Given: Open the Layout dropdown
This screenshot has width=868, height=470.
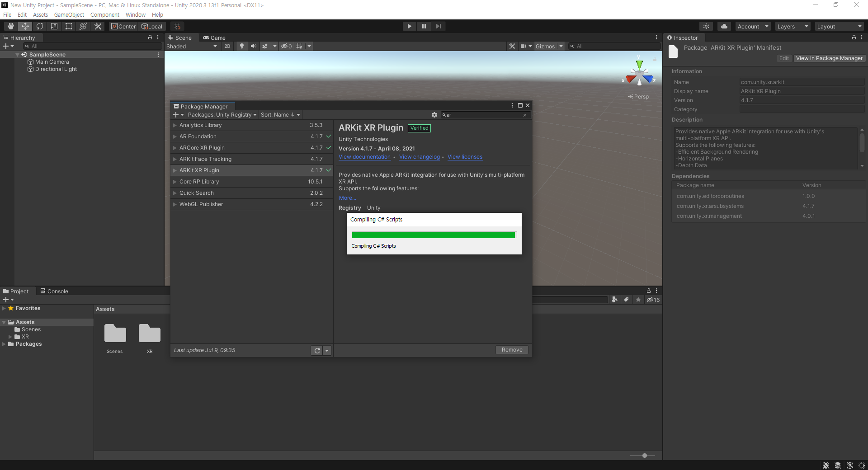Looking at the screenshot, I should tap(840, 26).
